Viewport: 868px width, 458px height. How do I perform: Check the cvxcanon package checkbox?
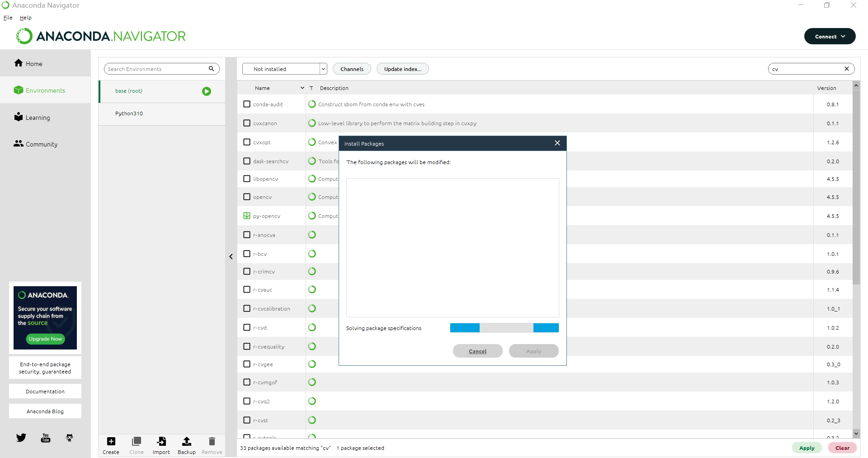[x=247, y=123]
